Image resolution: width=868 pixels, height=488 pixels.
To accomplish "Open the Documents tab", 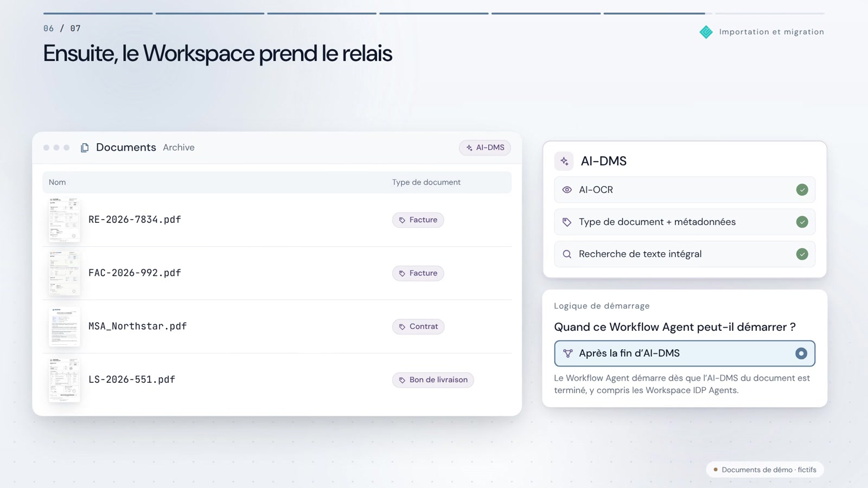I will (126, 147).
